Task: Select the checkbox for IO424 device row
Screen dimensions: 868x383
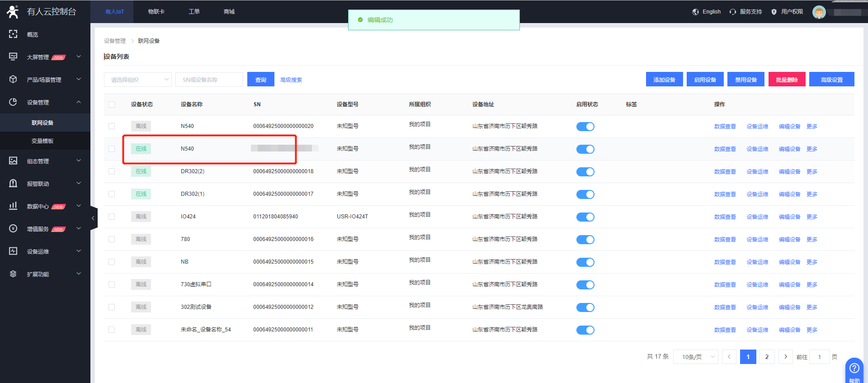Action: coord(112,217)
